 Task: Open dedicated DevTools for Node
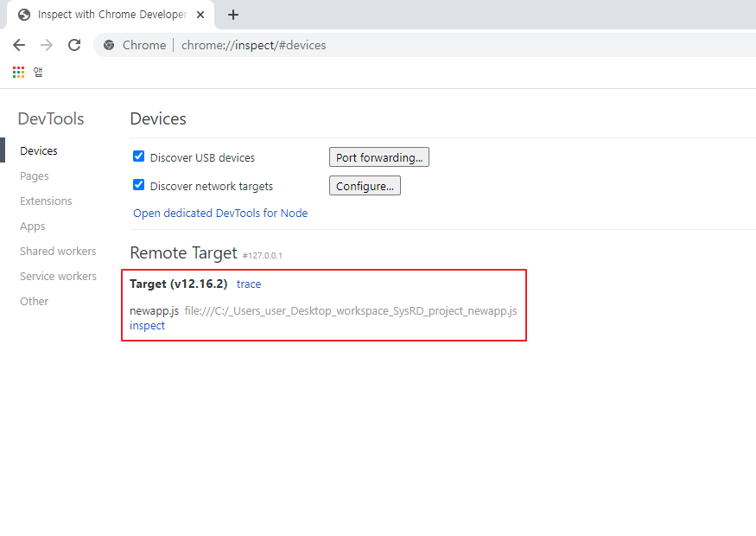pyautogui.click(x=220, y=214)
